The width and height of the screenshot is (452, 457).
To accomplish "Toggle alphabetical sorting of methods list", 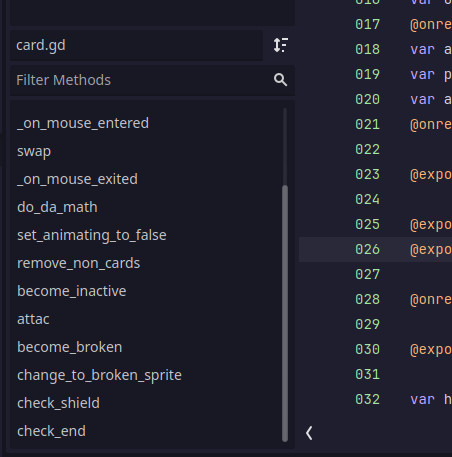I will [281, 45].
